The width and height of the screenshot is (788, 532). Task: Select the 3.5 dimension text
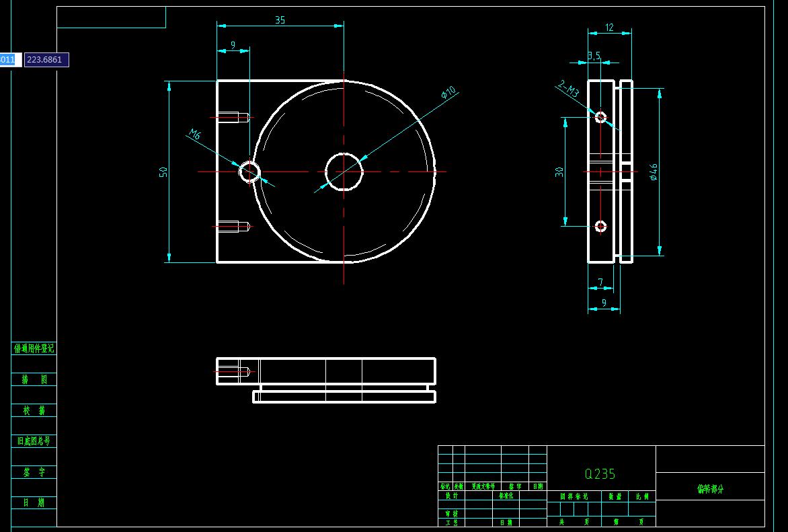point(594,56)
